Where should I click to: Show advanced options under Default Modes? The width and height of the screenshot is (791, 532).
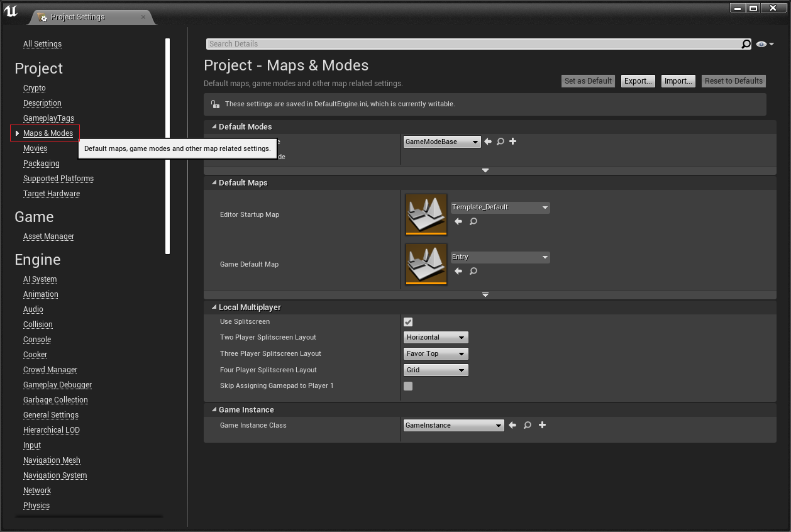click(x=485, y=170)
